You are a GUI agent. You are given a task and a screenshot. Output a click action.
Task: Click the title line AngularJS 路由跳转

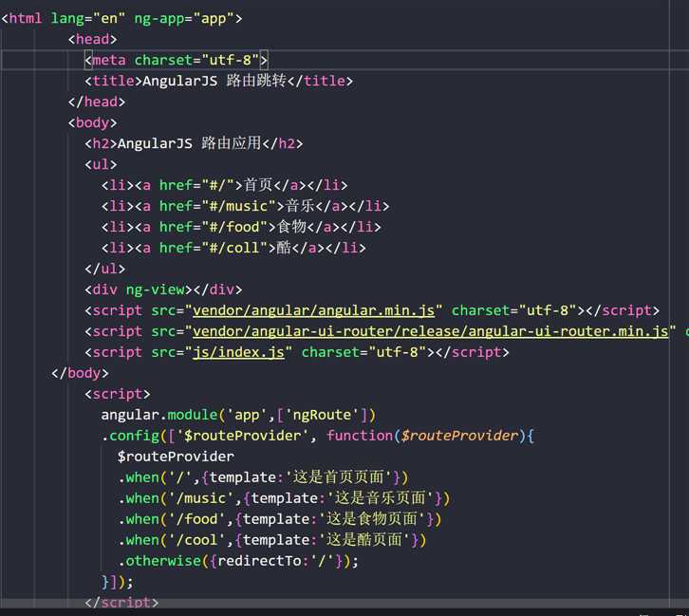pyautogui.click(x=219, y=81)
